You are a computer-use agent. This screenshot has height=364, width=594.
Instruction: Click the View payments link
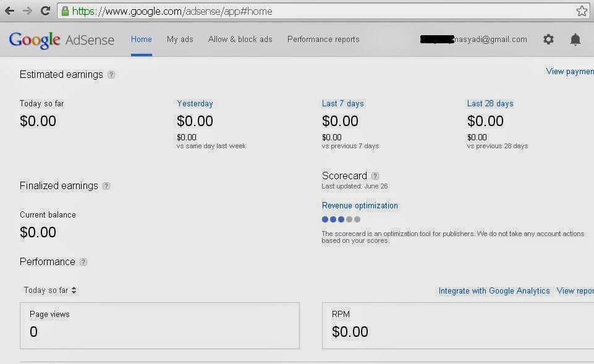click(569, 71)
